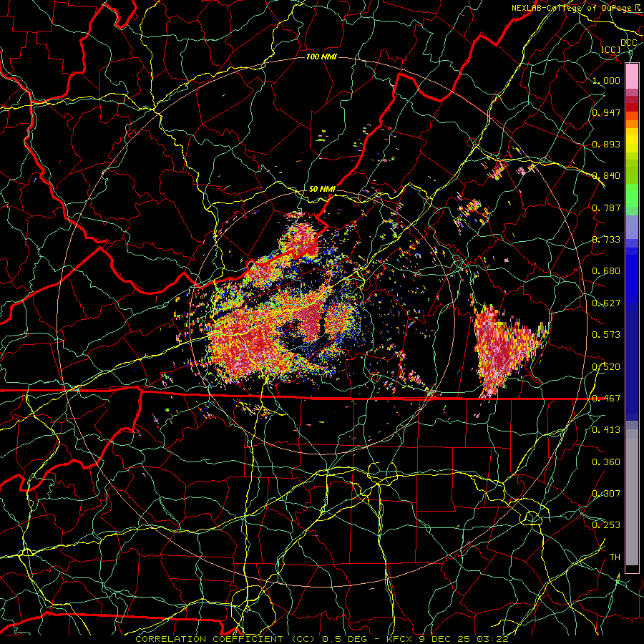The image size is (644, 644).
Task: Click the 0.733 color scale value
Action: (x=606, y=240)
